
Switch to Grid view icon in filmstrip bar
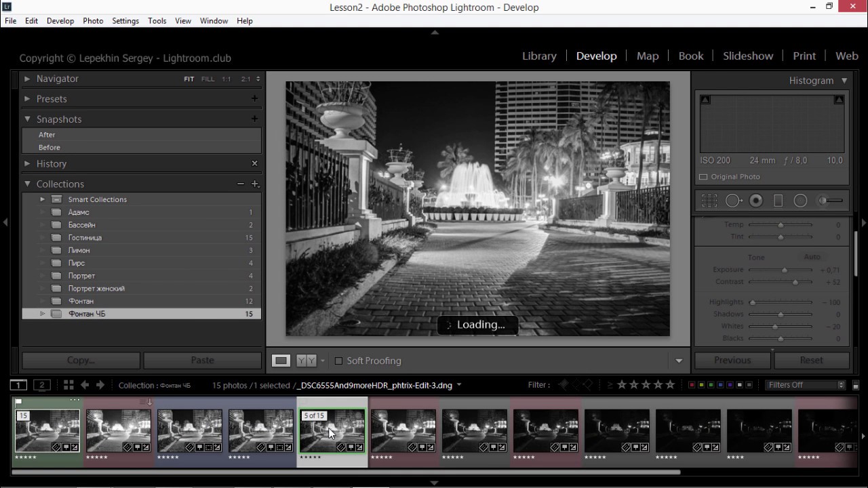tap(68, 385)
